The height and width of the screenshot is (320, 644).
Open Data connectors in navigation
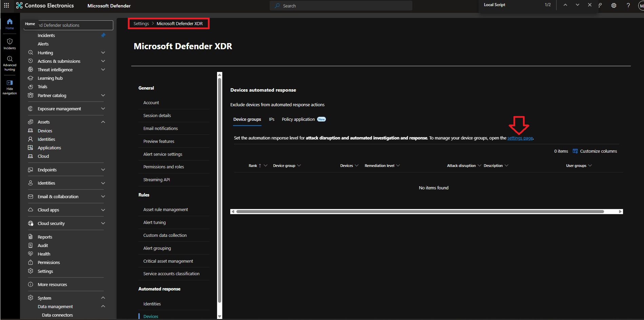point(57,315)
